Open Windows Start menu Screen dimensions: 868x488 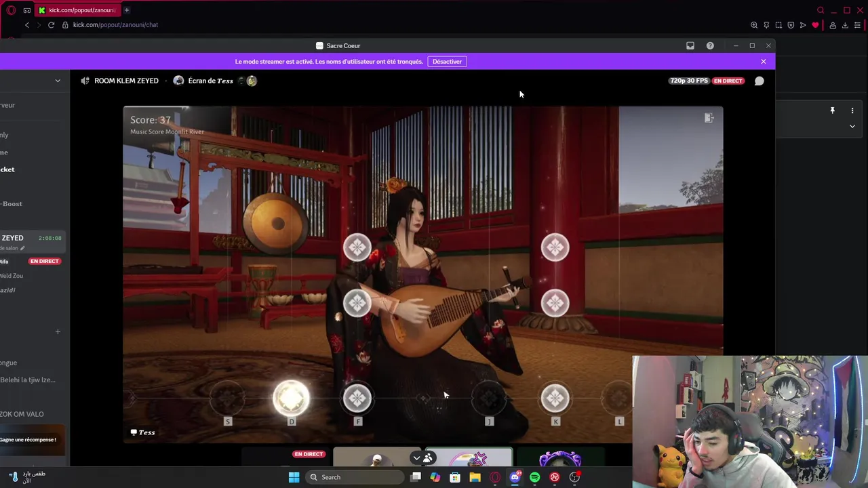294,477
